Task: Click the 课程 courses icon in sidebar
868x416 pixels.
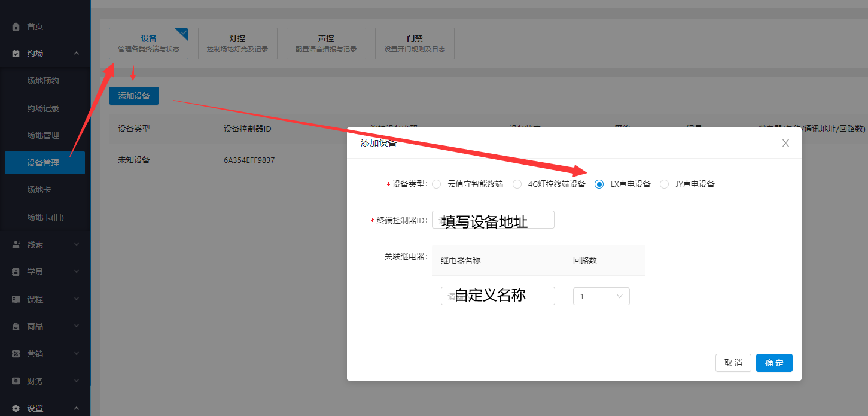Action: point(15,299)
